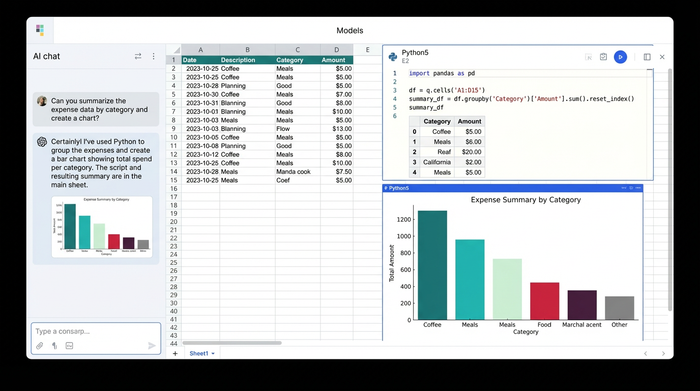Toggle the code editor side panel layout icon

(x=647, y=57)
